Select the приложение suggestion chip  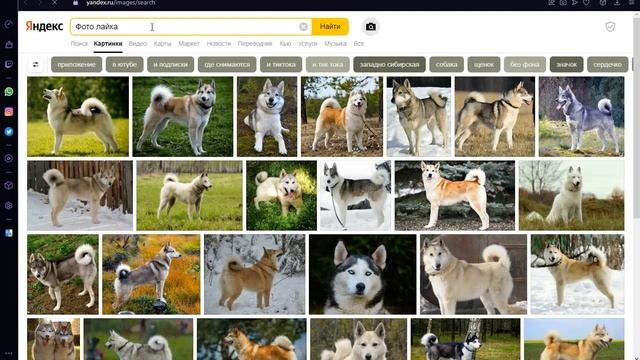pos(76,64)
